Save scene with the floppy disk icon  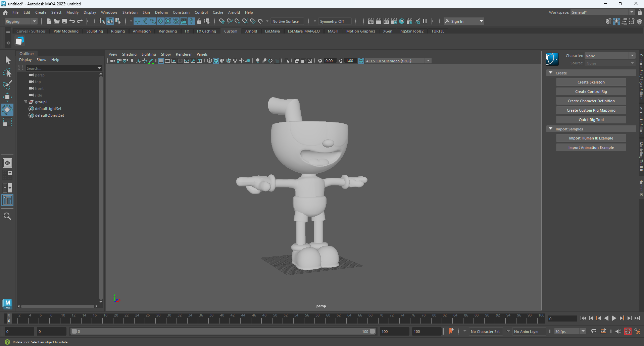64,21
